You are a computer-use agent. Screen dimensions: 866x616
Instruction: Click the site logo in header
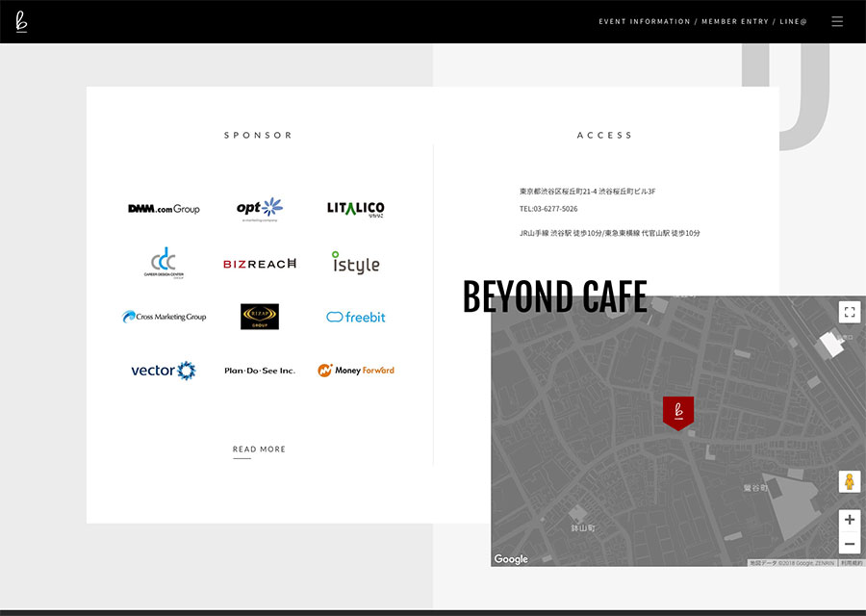(21, 21)
